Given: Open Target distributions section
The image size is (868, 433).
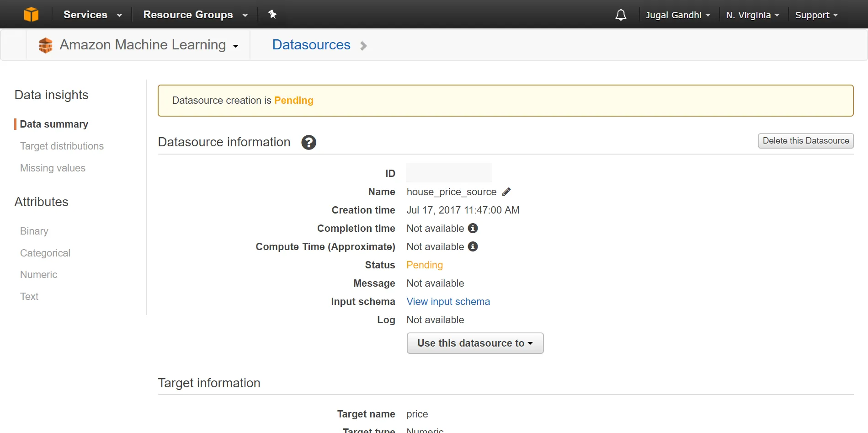Looking at the screenshot, I should click(62, 146).
